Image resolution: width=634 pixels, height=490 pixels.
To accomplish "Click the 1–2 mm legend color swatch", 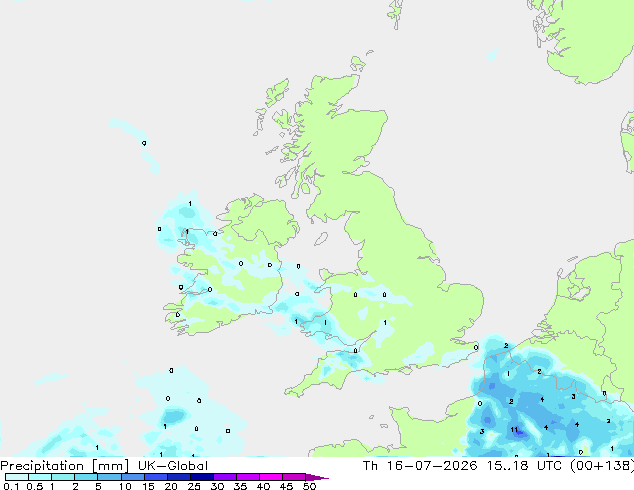I will click(x=63, y=477).
